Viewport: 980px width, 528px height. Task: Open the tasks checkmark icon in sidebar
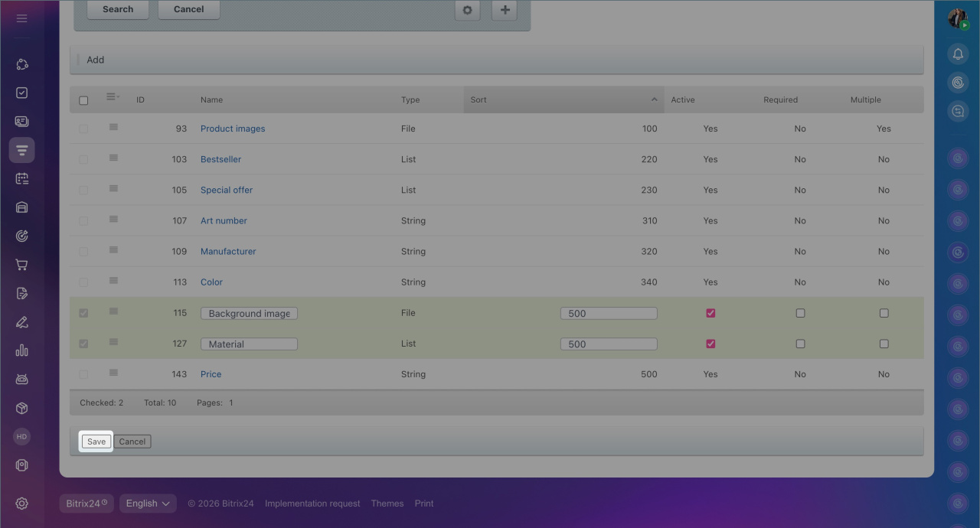[21, 93]
